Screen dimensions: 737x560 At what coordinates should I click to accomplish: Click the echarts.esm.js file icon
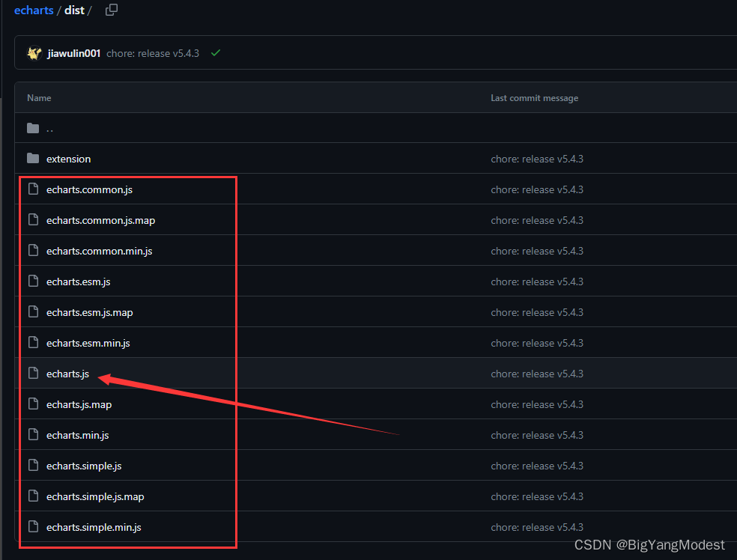(33, 281)
